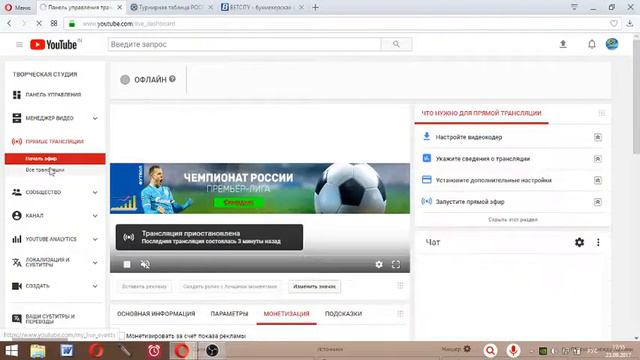The width and height of the screenshot is (640, 360).
Task: Open OBS Studio from taskbar
Action: pos(212,351)
